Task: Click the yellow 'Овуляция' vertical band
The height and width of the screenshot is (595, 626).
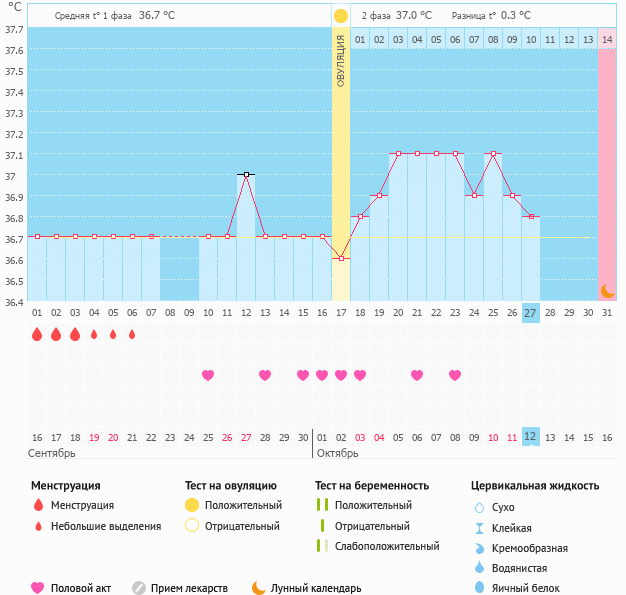Action: tap(341, 150)
